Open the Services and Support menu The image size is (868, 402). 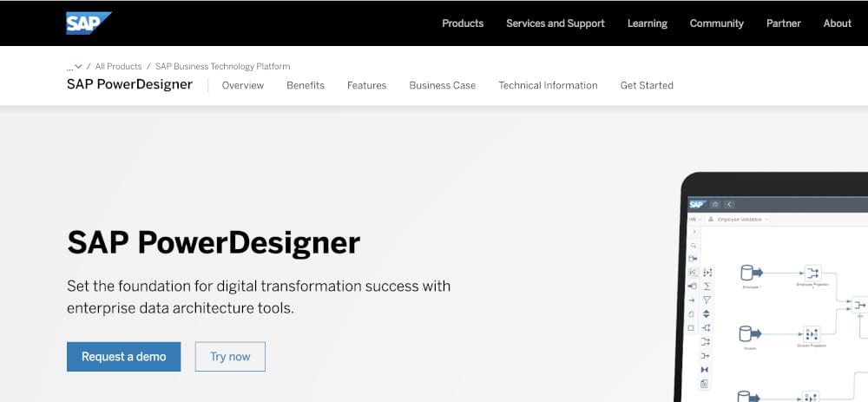point(556,23)
